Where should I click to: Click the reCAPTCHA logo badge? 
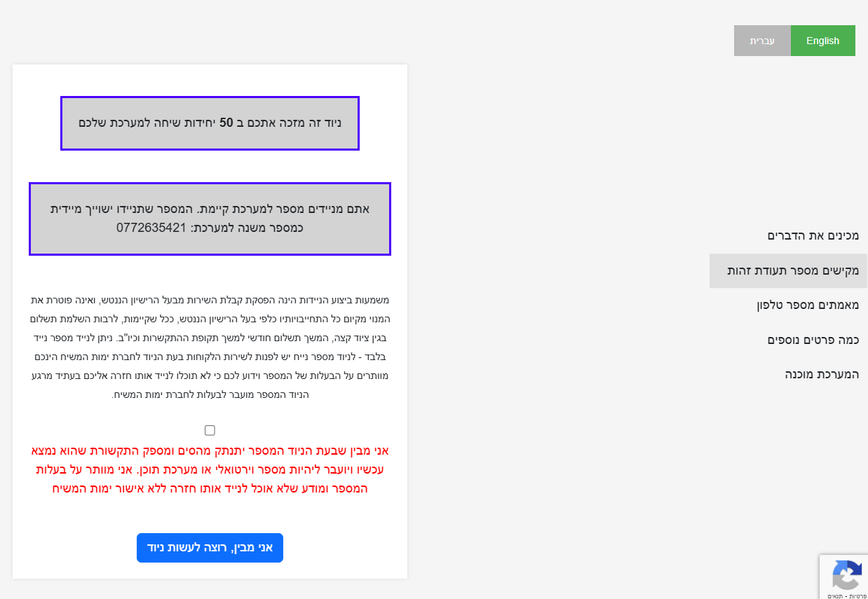(x=846, y=574)
